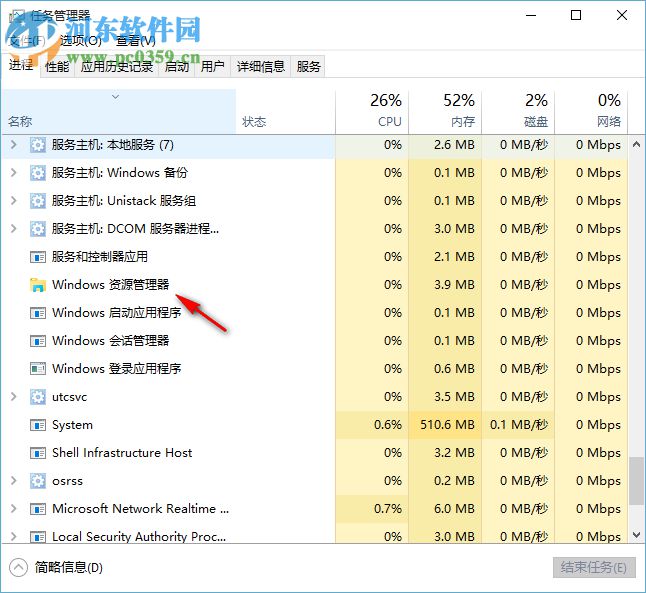
Task: Switch to the 服务 tab
Action: click(308, 67)
